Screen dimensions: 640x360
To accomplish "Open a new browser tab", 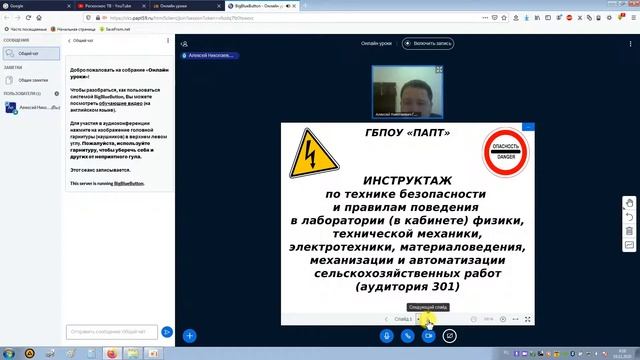I will click(x=305, y=6).
